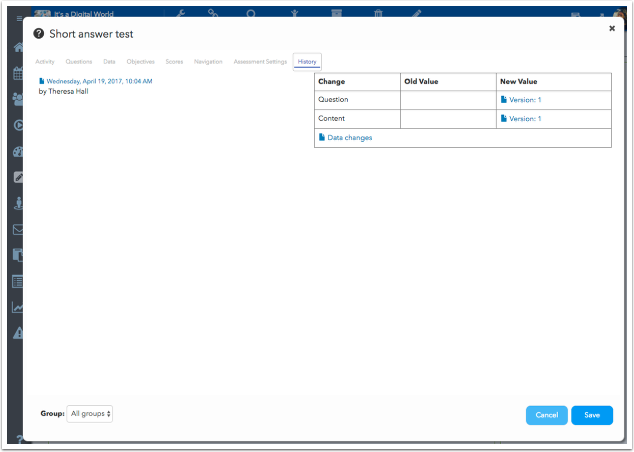
Task: Click the wrench icon in the top toolbar
Action: point(180,13)
